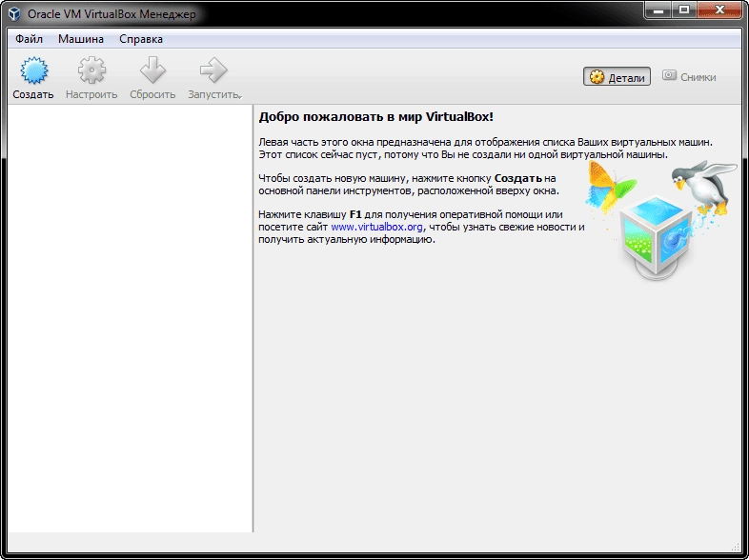
Task: Switch to the Снимки view
Action: point(689,76)
